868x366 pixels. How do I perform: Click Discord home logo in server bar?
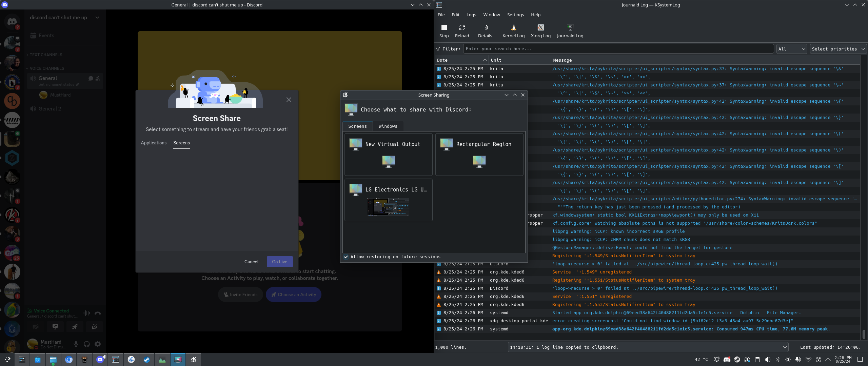(x=12, y=22)
